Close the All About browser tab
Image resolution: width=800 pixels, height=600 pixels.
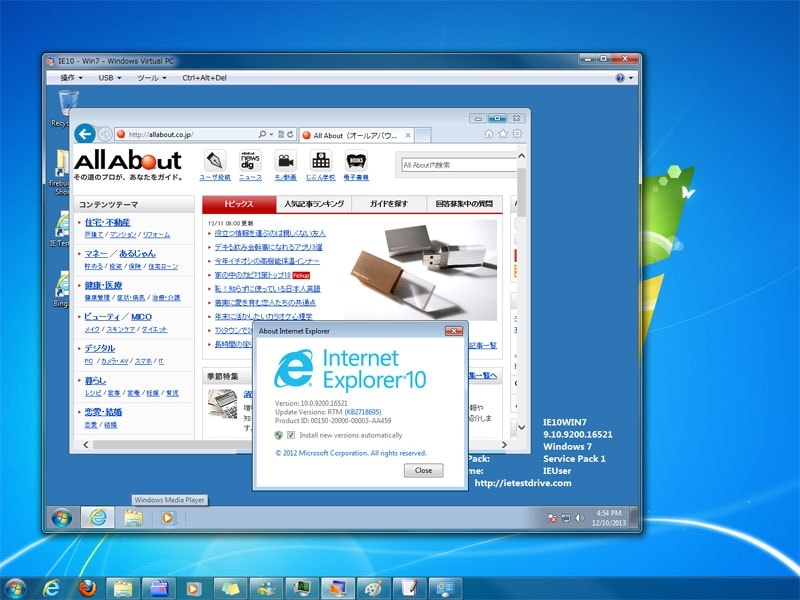pyautogui.click(x=408, y=135)
